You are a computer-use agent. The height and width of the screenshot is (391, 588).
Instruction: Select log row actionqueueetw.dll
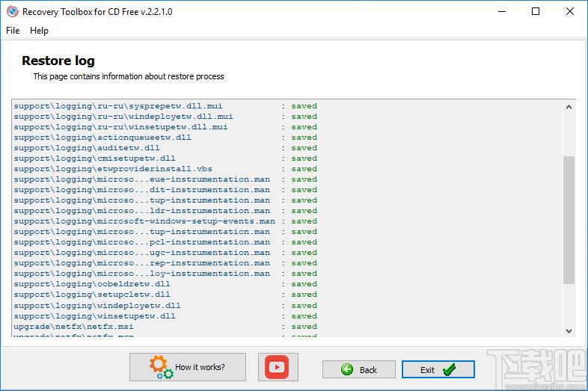165,138
